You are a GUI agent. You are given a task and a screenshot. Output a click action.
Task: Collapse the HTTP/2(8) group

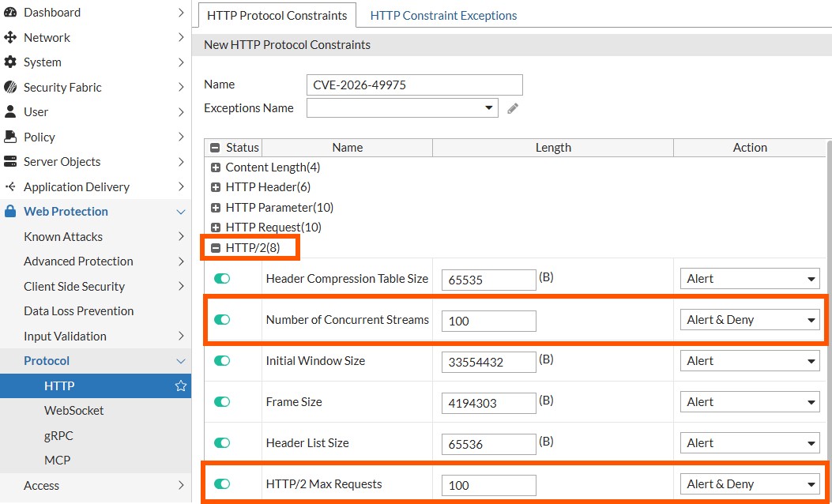point(216,248)
